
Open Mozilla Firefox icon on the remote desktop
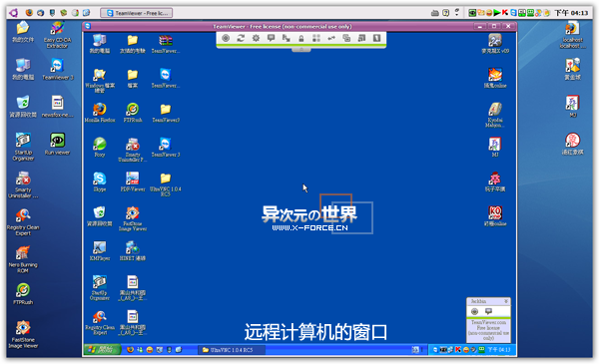99,112
